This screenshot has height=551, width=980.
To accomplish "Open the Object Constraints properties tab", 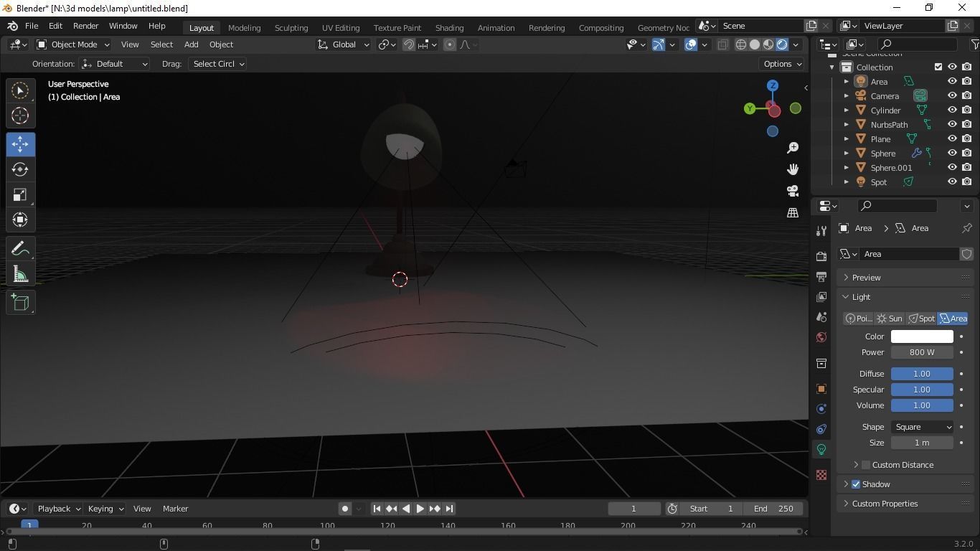I will click(x=821, y=429).
